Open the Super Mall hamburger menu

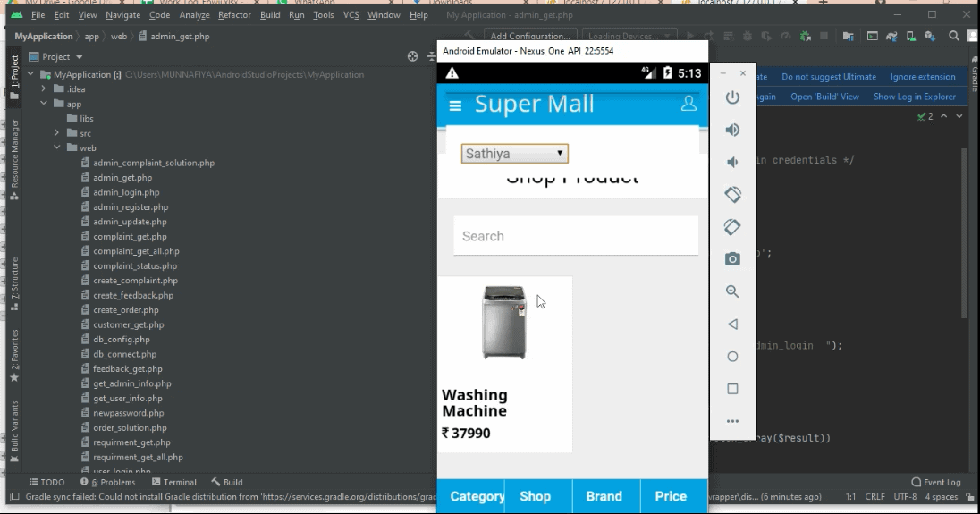point(455,105)
